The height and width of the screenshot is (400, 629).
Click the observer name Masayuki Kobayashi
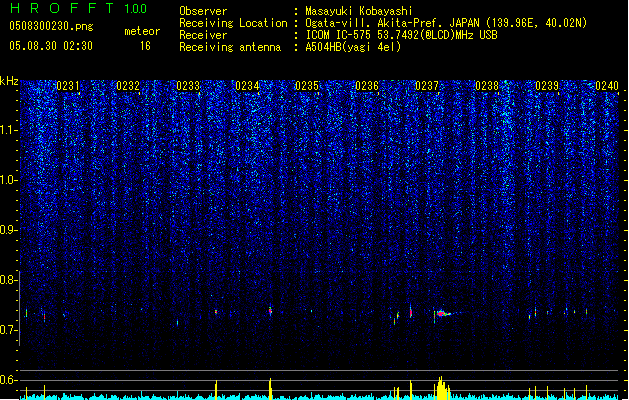pyautogui.click(x=359, y=11)
